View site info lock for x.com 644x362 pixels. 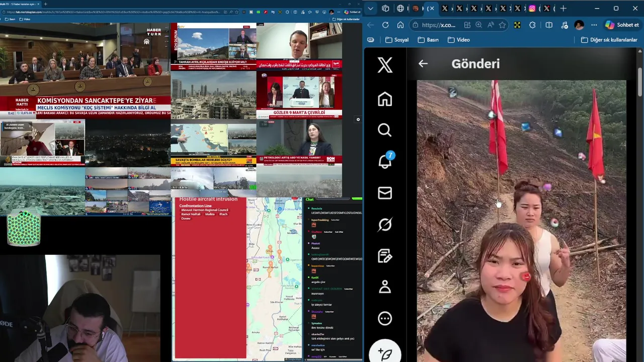(x=416, y=25)
